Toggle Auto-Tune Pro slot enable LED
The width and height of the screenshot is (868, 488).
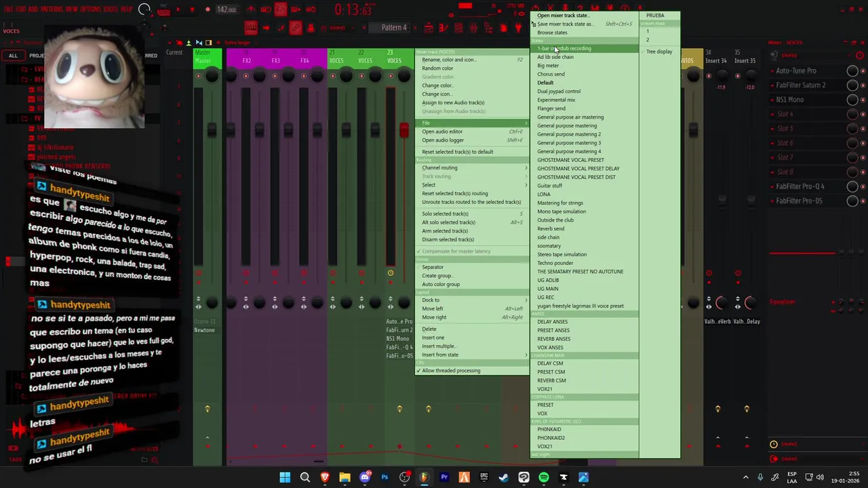[861, 70]
